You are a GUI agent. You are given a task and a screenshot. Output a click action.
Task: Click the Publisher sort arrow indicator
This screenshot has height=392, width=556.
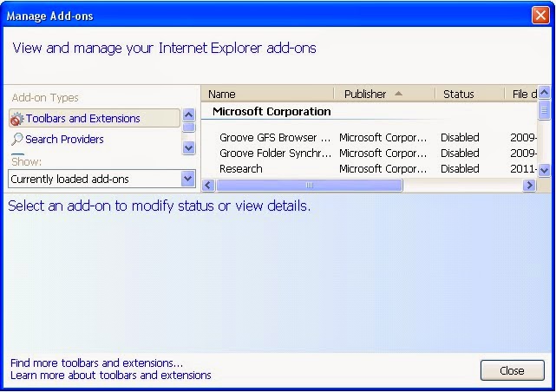tap(398, 94)
